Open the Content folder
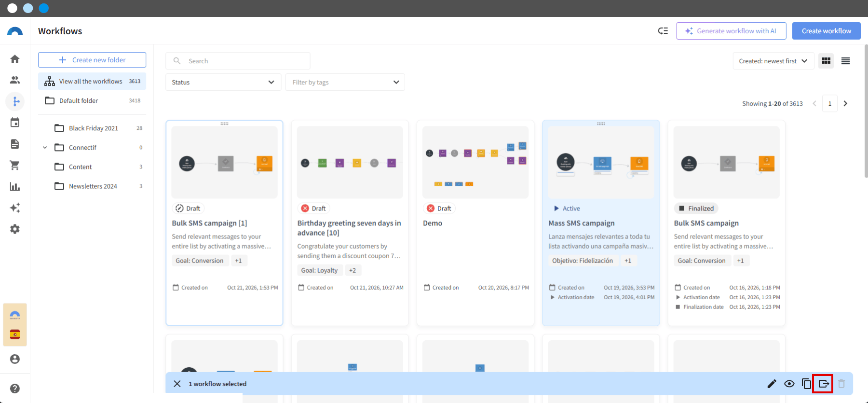 pyautogui.click(x=98, y=167)
